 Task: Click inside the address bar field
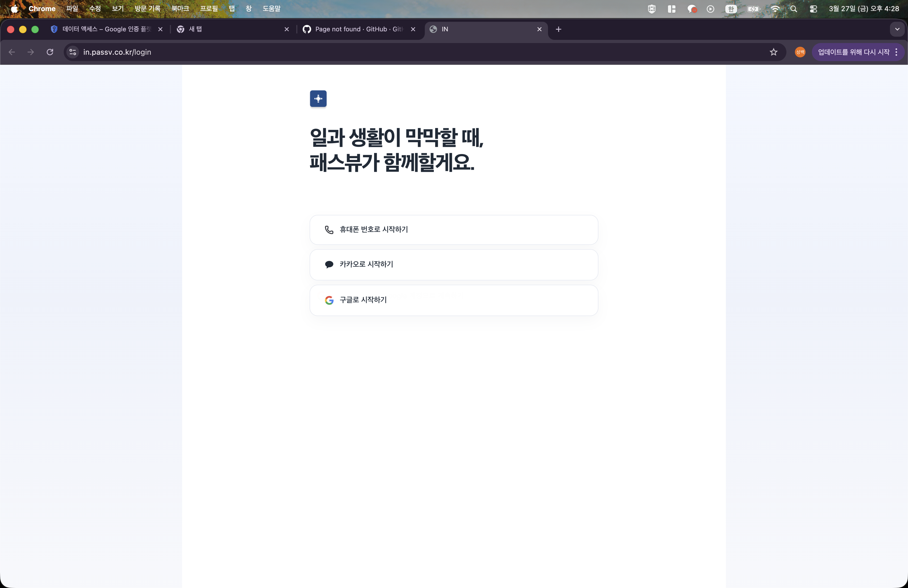pos(267,52)
